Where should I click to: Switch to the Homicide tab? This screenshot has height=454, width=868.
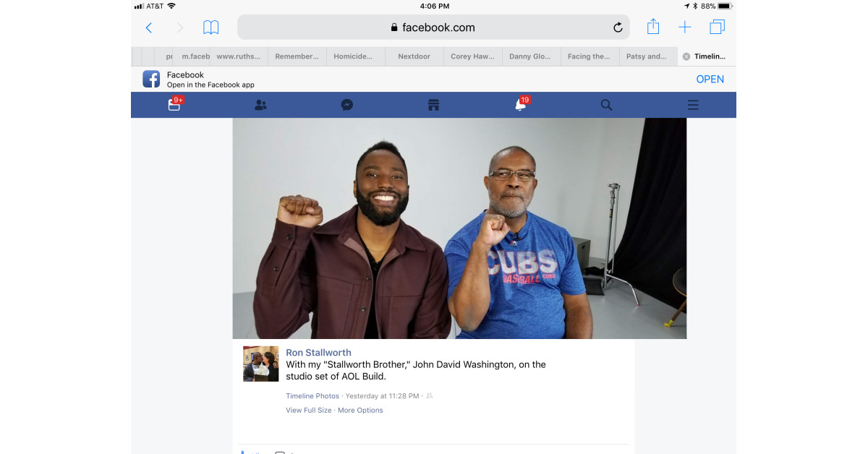pyautogui.click(x=355, y=56)
